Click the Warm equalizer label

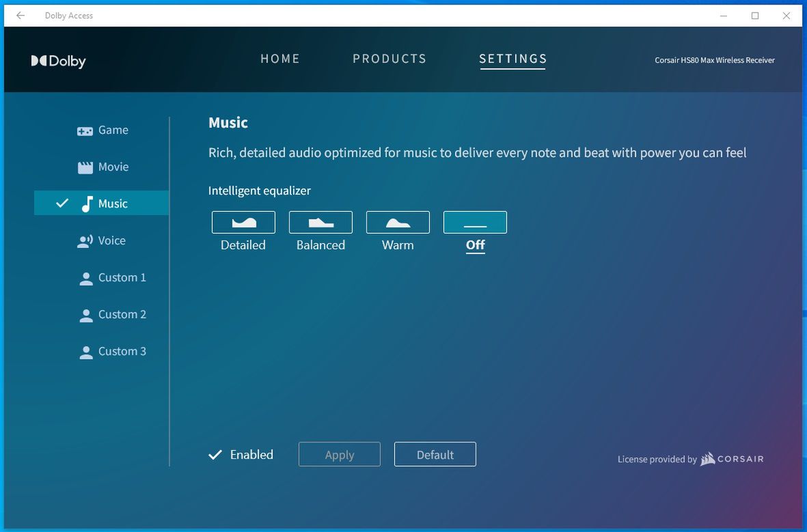(x=398, y=245)
